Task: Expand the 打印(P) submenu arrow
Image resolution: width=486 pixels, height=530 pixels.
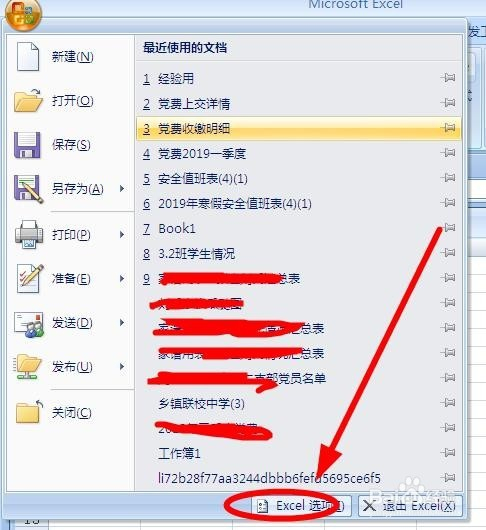Action: 122,234
